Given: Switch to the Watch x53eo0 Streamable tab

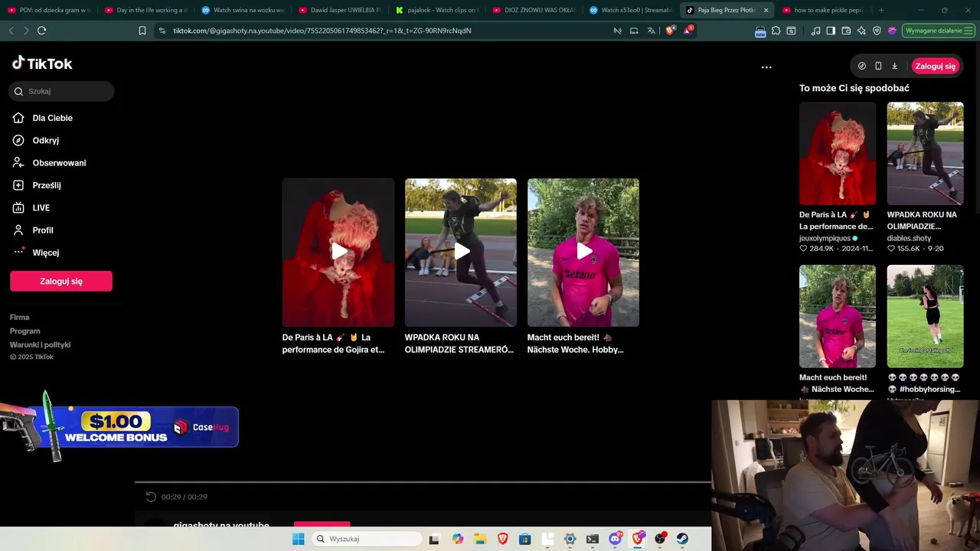Looking at the screenshot, I should coord(630,10).
